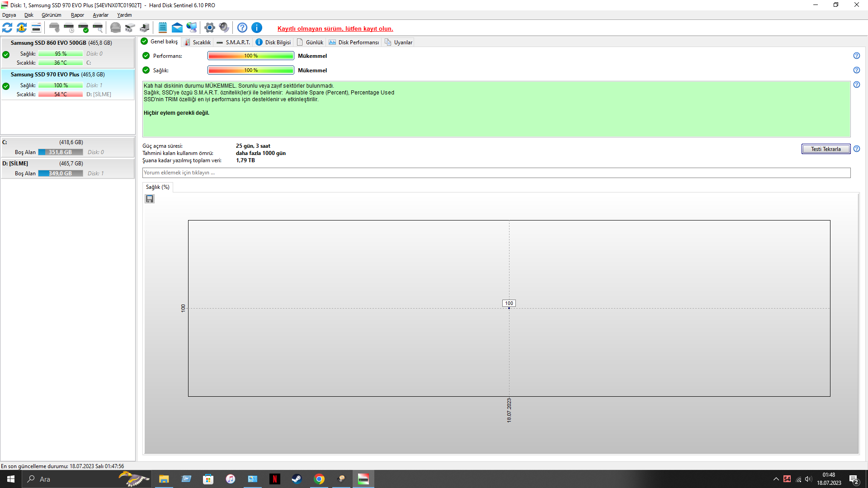
Task: Click the disk with magnifier toolbar icon
Action: point(98,28)
